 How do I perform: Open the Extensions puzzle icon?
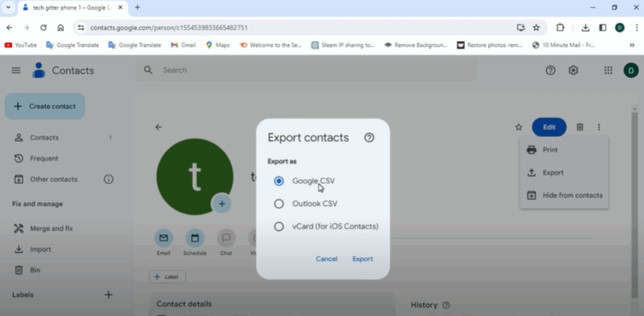pyautogui.click(x=560, y=28)
